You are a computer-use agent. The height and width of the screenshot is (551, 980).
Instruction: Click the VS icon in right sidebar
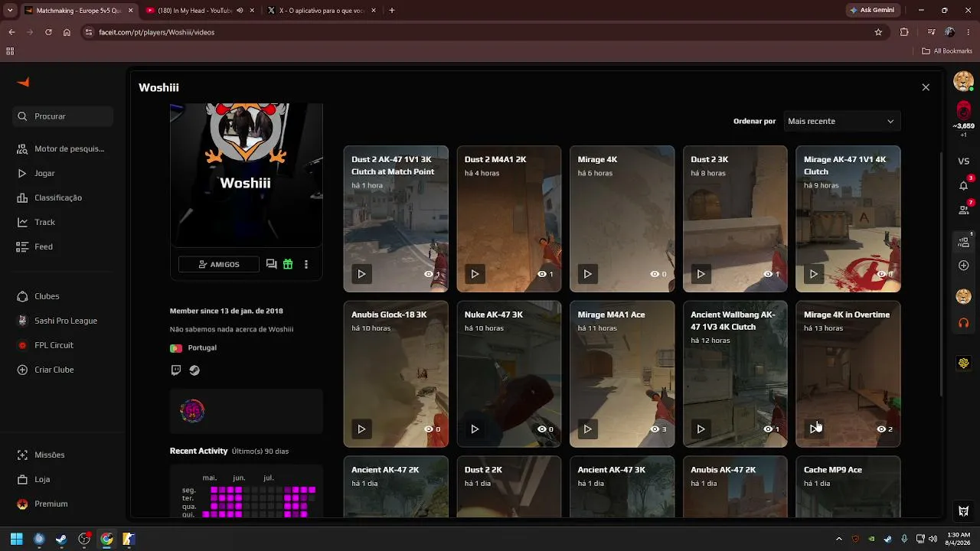pyautogui.click(x=963, y=161)
